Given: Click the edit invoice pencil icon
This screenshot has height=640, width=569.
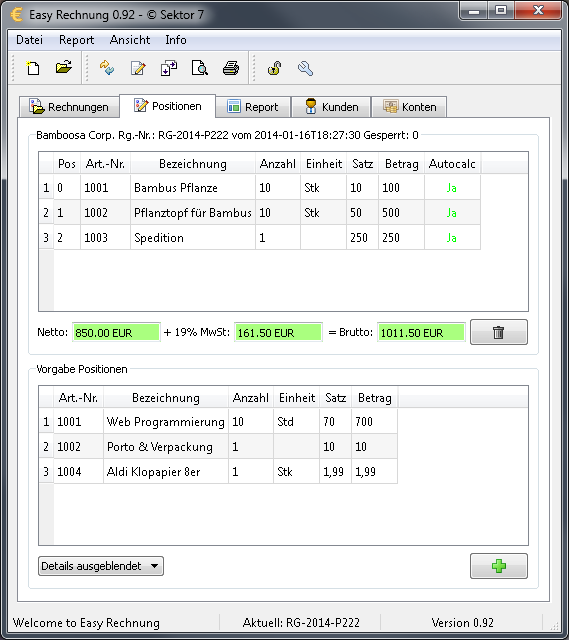Looking at the screenshot, I should click(x=138, y=68).
